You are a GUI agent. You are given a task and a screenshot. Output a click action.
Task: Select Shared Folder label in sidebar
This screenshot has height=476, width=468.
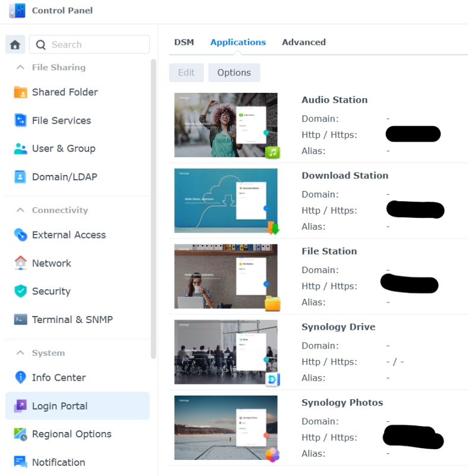pyautogui.click(x=65, y=92)
